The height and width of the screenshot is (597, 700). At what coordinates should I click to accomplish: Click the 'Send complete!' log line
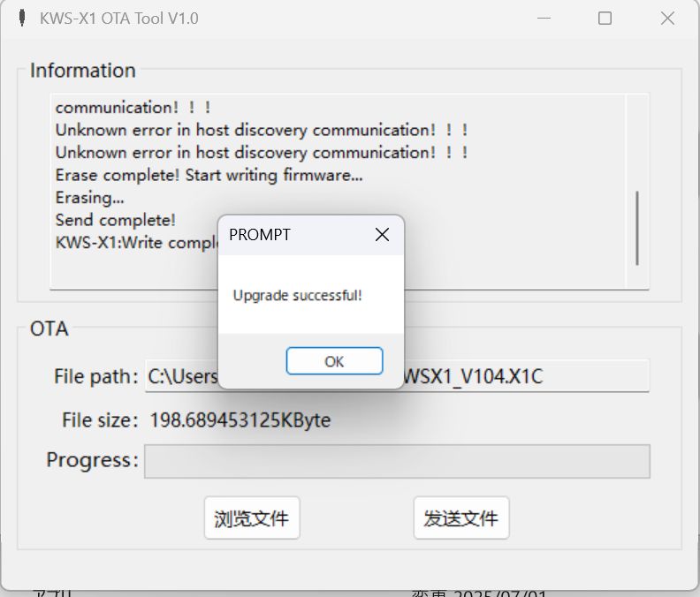[115, 220]
